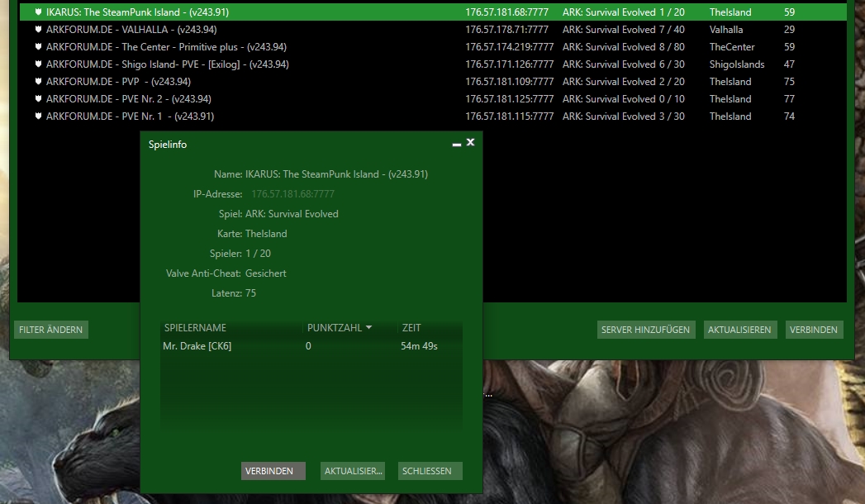
Task: Click SERVER HINZUFÜGEN button
Action: [645, 330]
